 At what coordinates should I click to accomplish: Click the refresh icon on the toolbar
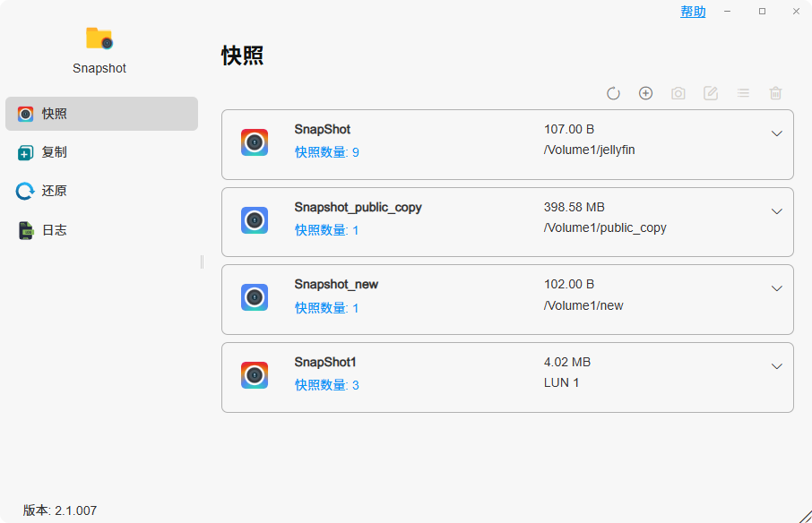pyautogui.click(x=613, y=93)
